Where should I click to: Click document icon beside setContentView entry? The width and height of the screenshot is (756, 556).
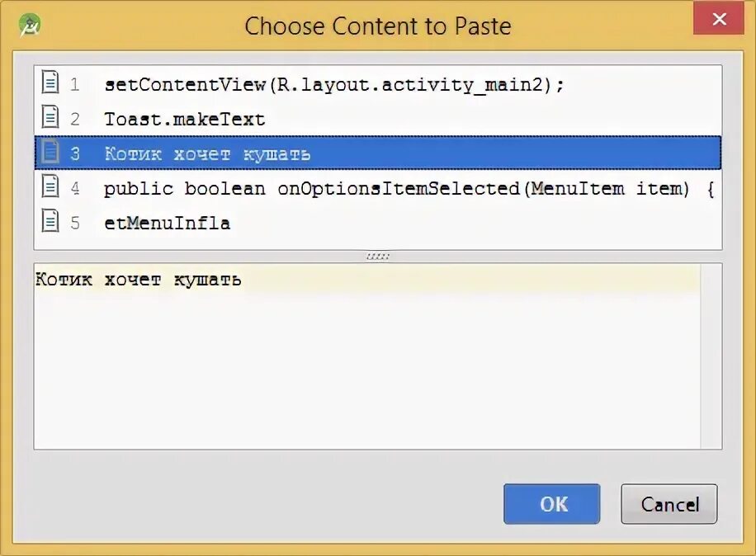click(51, 83)
